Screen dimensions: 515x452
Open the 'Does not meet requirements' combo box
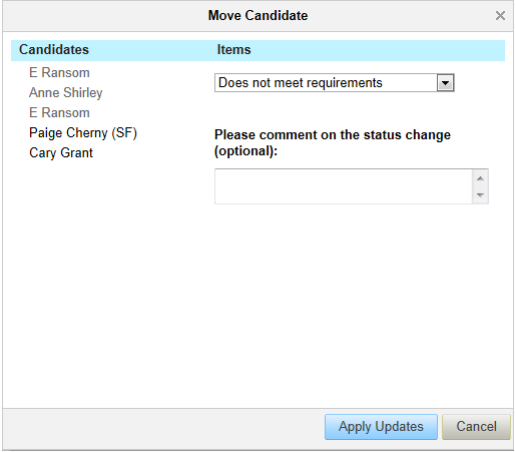pyautogui.click(x=334, y=83)
